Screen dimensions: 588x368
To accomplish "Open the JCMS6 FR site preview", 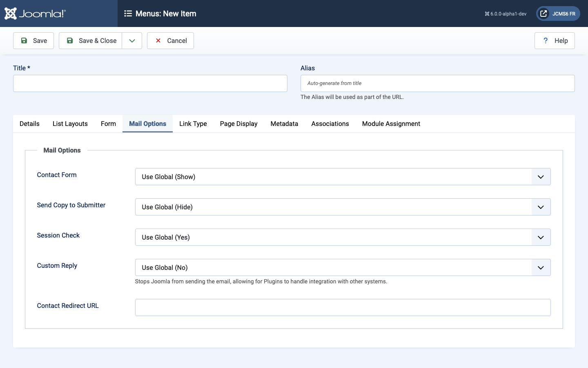I will tap(558, 13).
